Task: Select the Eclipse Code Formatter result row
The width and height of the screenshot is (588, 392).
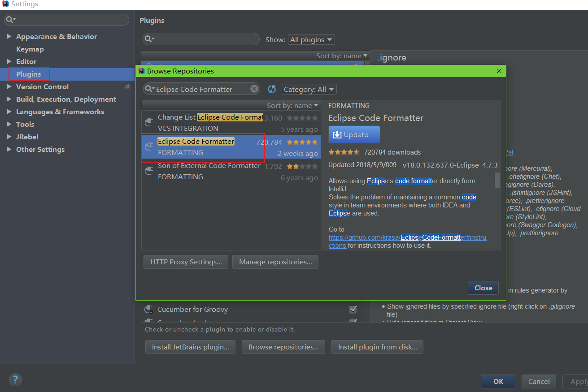Action: 231,147
